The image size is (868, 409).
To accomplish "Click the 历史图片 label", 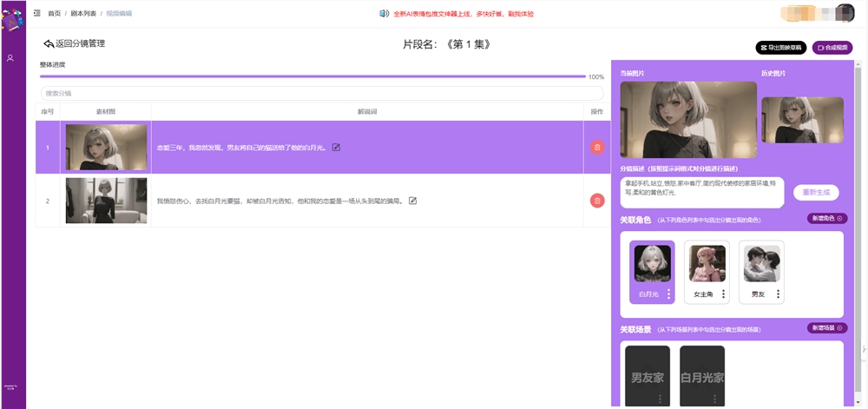I will coord(773,73).
